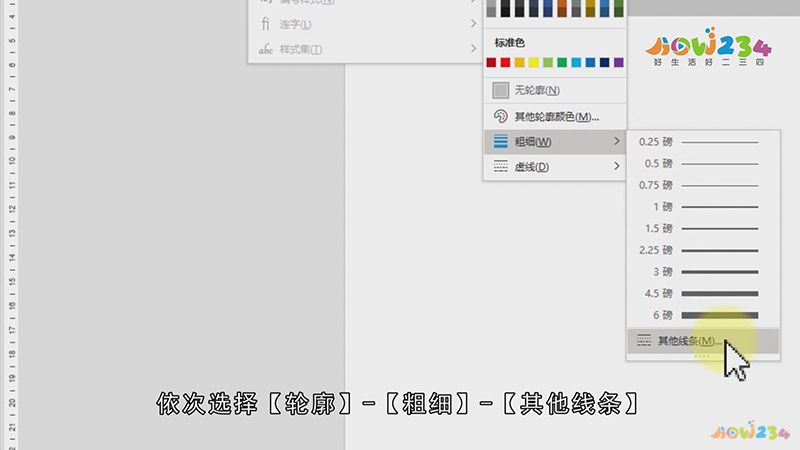Pick the blue standard color
Image resolution: width=800 pixels, height=450 pixels.
590,62
